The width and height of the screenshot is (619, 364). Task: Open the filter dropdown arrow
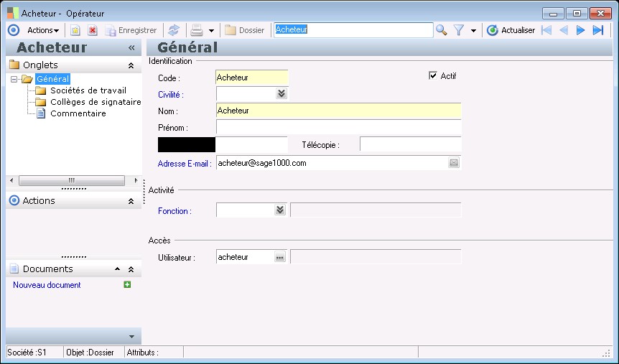click(473, 31)
